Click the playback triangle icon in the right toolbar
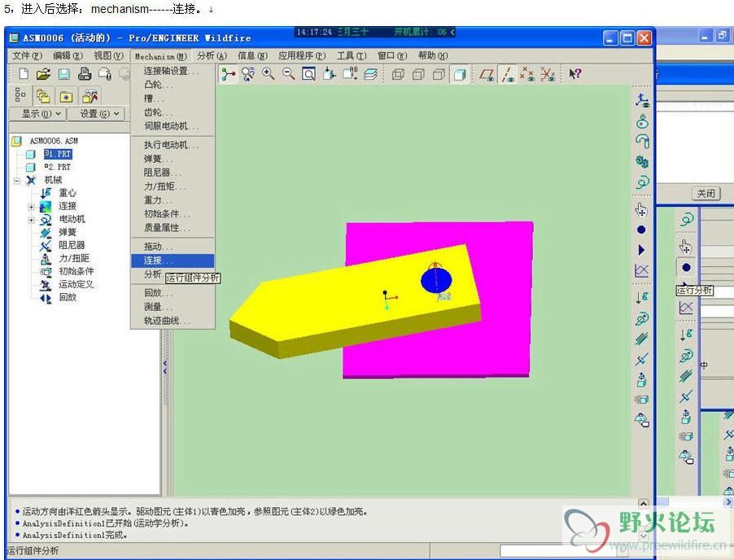Screen dimensions: 734x560 click(641, 250)
